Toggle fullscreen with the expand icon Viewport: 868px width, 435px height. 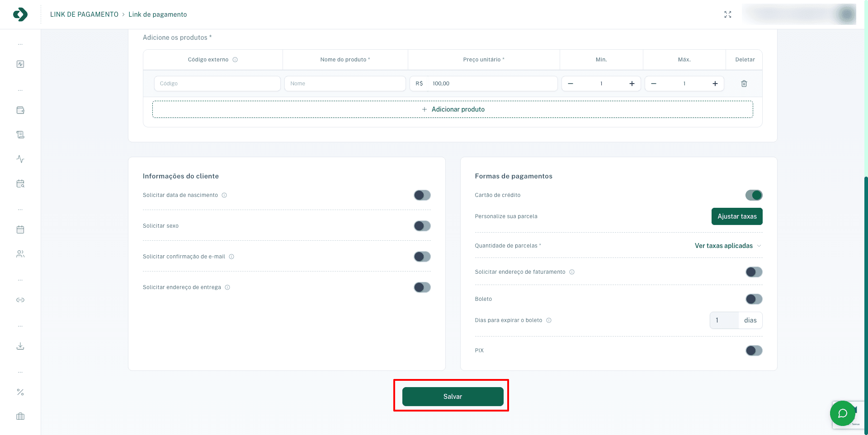tap(728, 14)
